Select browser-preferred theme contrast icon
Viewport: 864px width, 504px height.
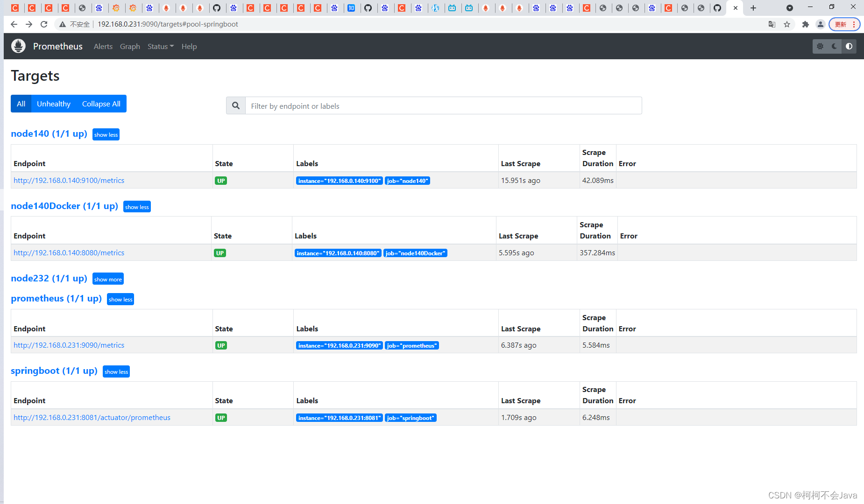click(x=849, y=46)
